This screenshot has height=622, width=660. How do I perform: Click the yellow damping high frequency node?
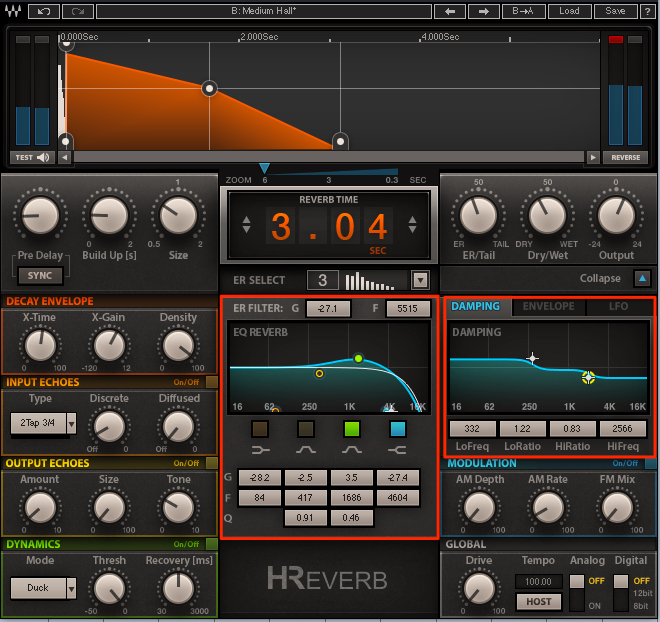tap(588, 377)
